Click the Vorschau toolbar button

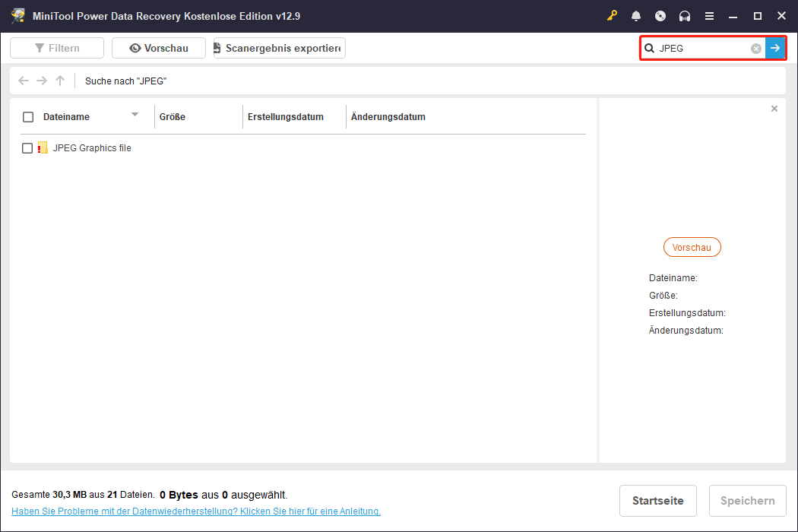[159, 48]
